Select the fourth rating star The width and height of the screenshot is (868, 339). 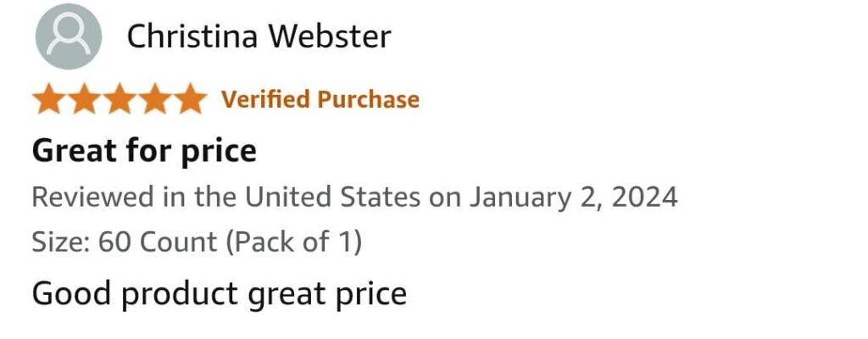pos(154,99)
